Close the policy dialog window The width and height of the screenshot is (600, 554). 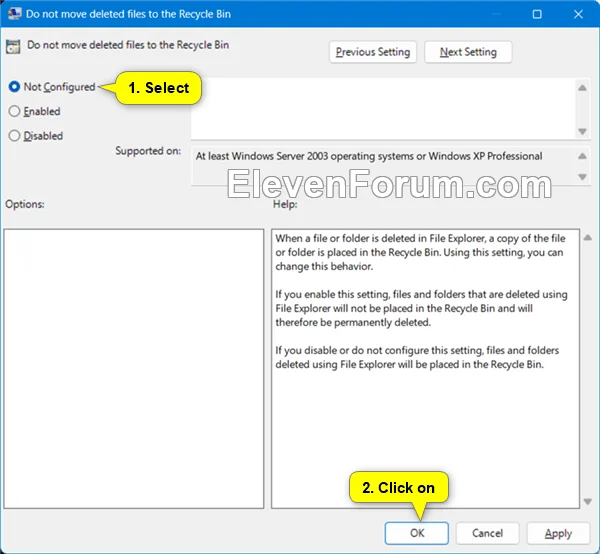pos(578,14)
